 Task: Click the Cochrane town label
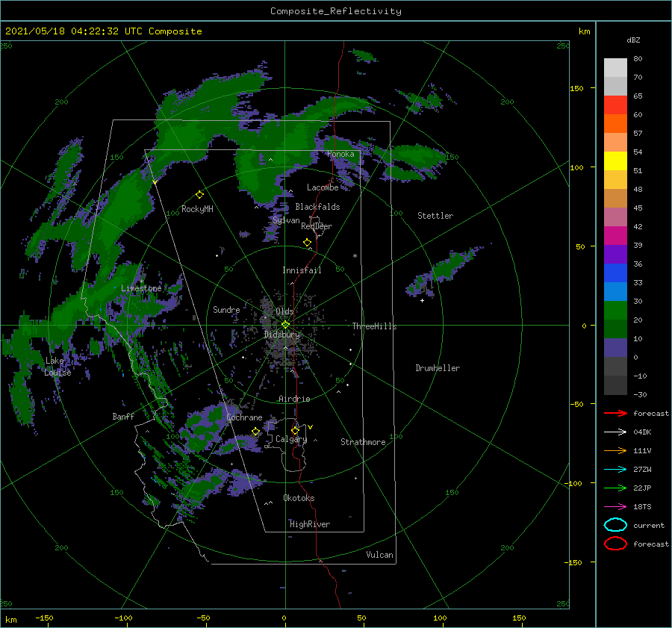tap(244, 417)
